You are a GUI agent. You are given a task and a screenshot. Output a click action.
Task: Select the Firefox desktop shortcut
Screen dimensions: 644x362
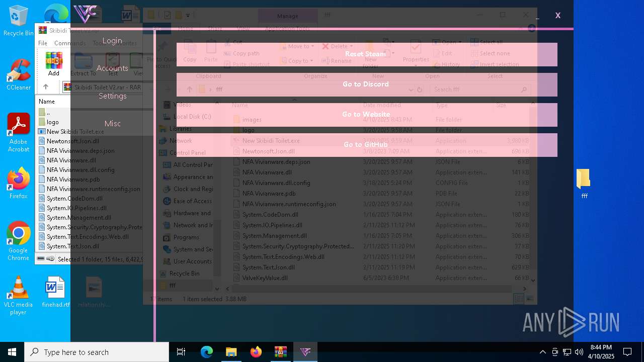(x=18, y=184)
